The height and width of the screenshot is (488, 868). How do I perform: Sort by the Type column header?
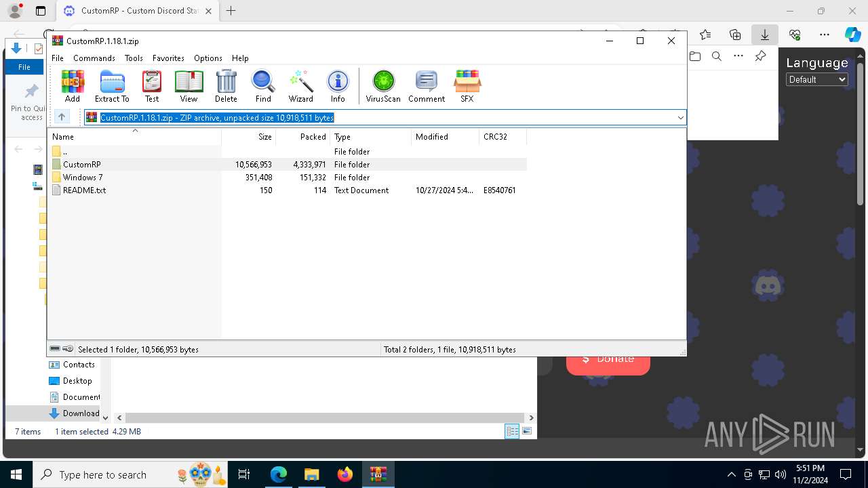371,137
